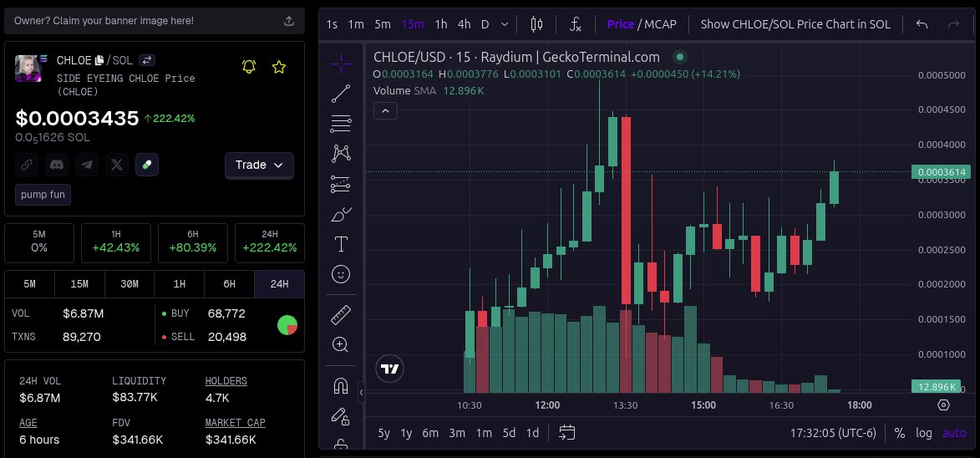This screenshot has height=458, width=980.
Task: Open the indicators fx menu
Action: point(576,24)
